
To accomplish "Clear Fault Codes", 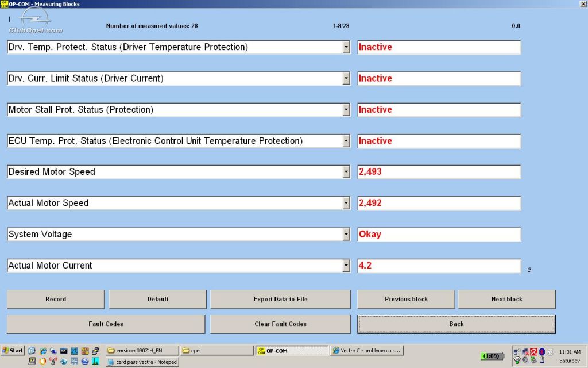I will click(280, 324).
